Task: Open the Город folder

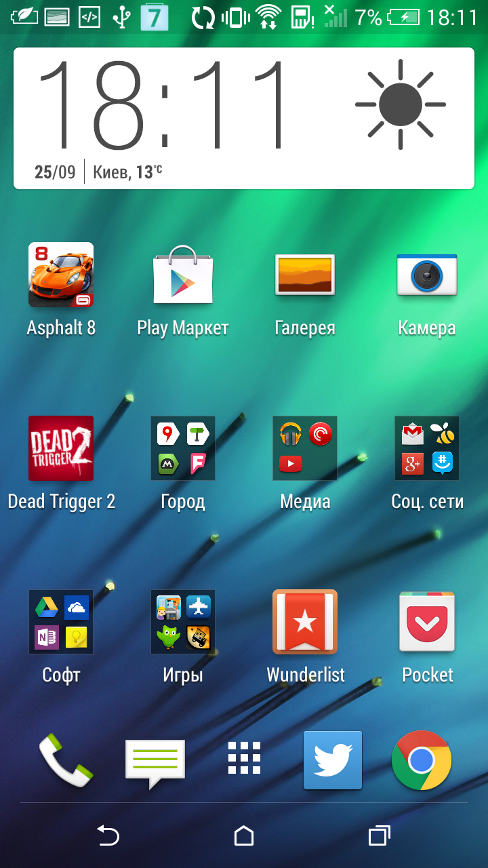Action: point(183,448)
